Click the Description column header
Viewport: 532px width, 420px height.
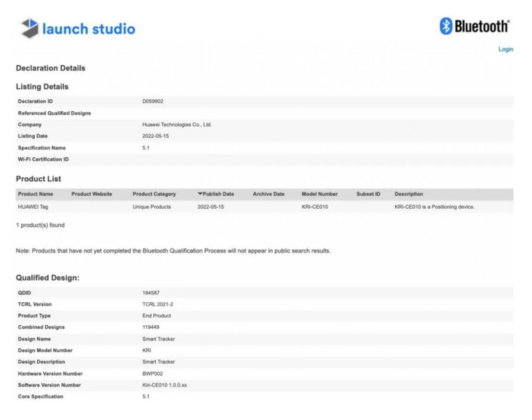point(409,194)
